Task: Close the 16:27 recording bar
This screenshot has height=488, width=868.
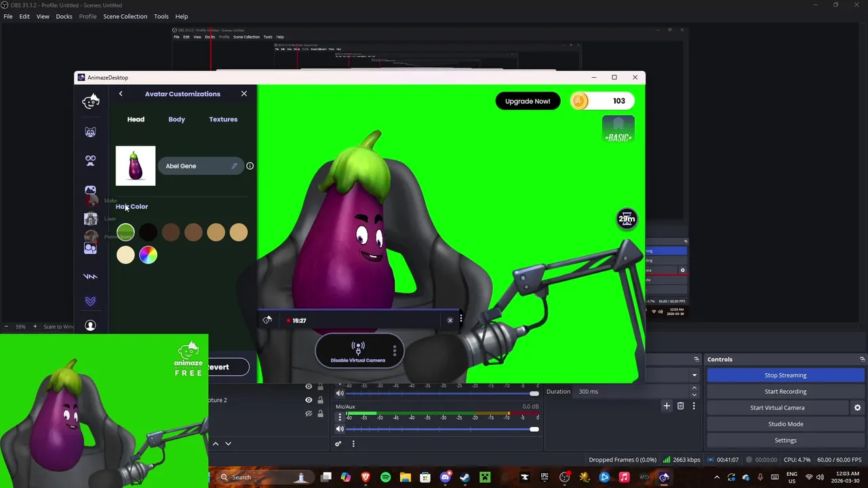Action: point(450,321)
